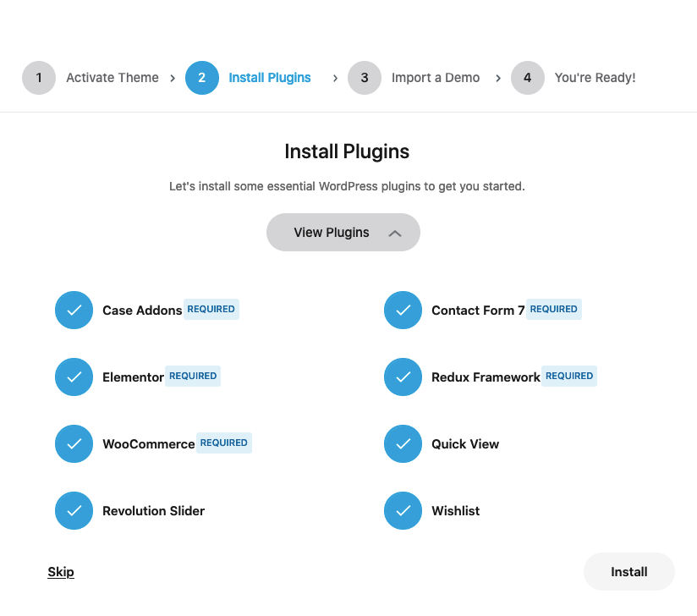Uncheck the Wishlist plugin checkmark
697x616 pixels.
403,510
